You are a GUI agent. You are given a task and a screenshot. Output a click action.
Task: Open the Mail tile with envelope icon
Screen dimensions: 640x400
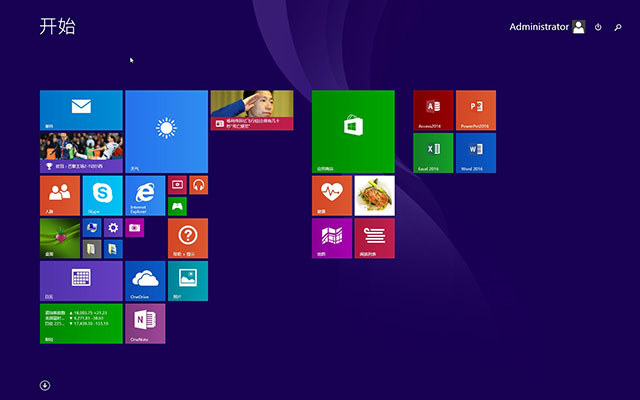point(81,110)
